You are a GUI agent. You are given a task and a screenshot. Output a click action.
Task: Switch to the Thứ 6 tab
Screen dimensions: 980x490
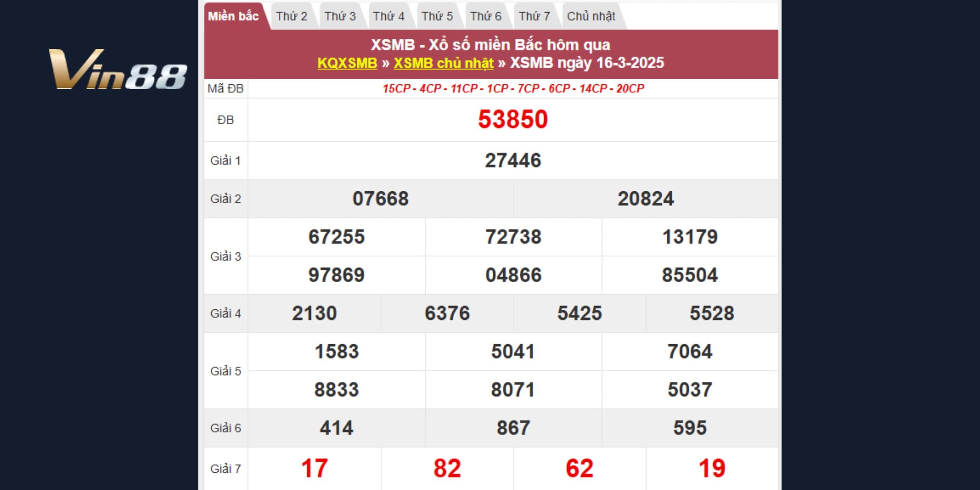click(x=486, y=16)
